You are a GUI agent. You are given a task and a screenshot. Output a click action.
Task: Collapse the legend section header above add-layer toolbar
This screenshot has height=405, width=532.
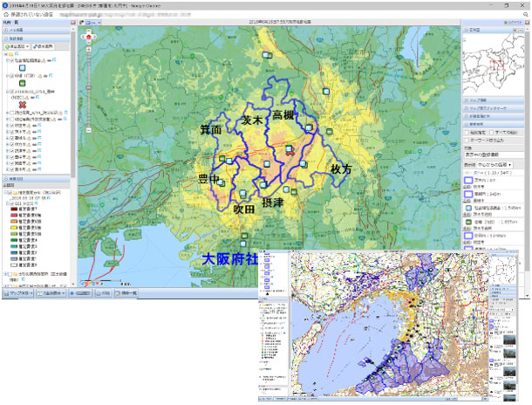pyautogui.click(x=37, y=38)
